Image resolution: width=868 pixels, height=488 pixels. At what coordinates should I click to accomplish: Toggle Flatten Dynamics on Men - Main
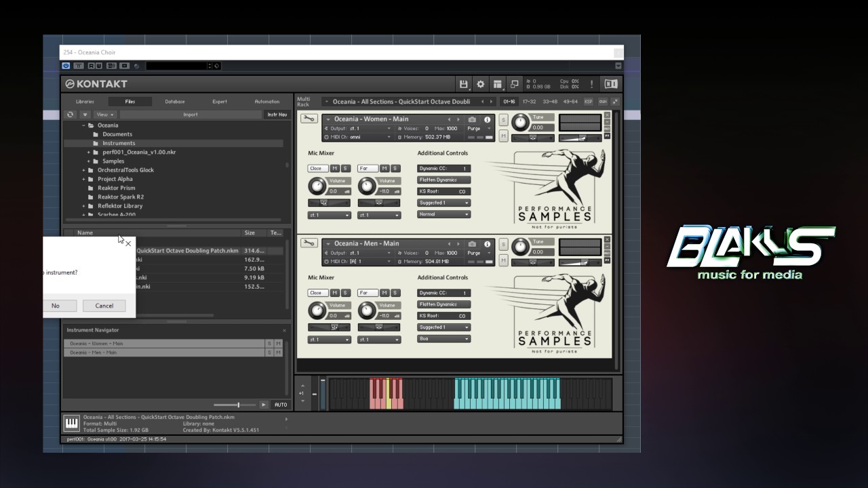[443, 304]
